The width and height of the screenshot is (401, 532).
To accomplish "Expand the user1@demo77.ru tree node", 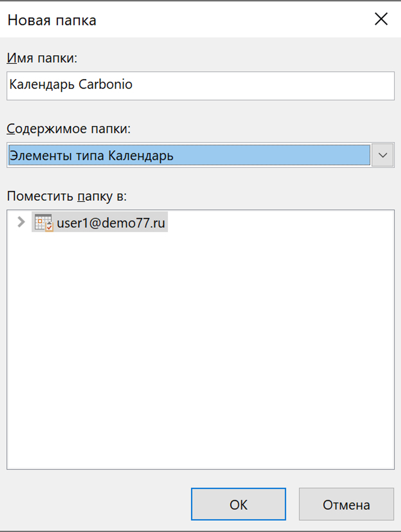I will 21,222.
